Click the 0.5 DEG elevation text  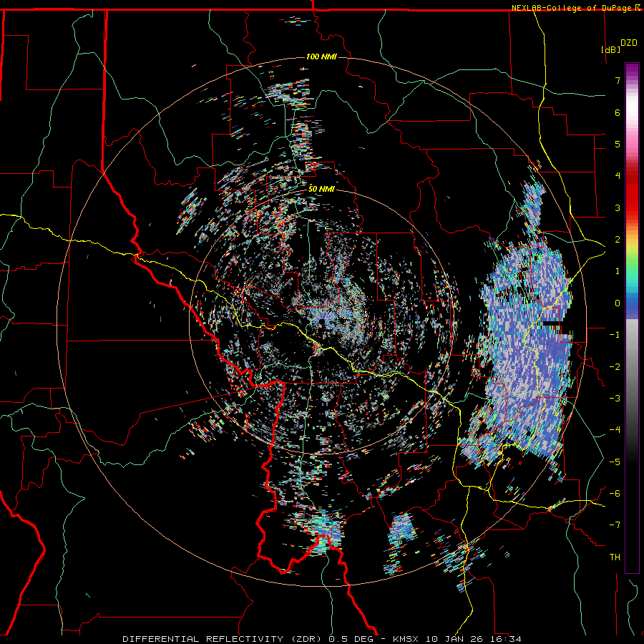click(351, 639)
